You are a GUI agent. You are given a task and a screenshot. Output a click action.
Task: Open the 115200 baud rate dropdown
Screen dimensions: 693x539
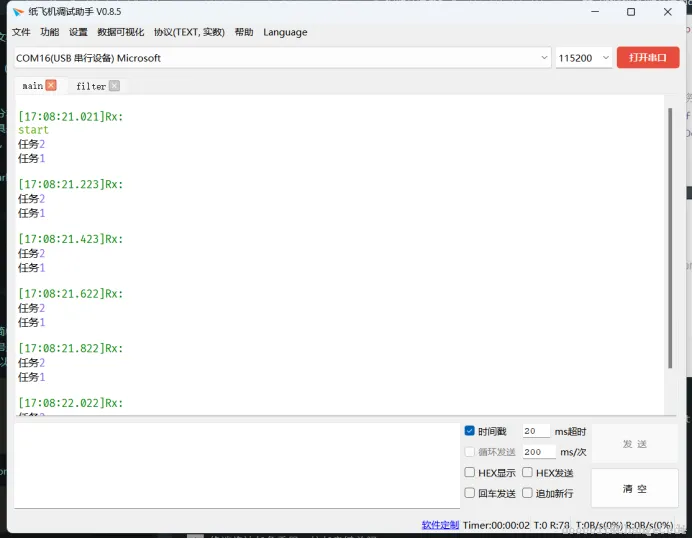pos(583,58)
